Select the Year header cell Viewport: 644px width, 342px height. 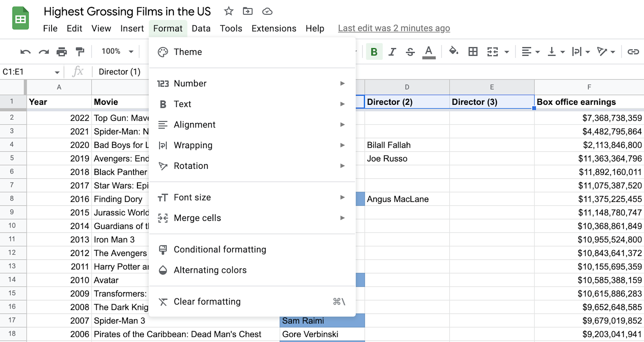click(x=59, y=102)
